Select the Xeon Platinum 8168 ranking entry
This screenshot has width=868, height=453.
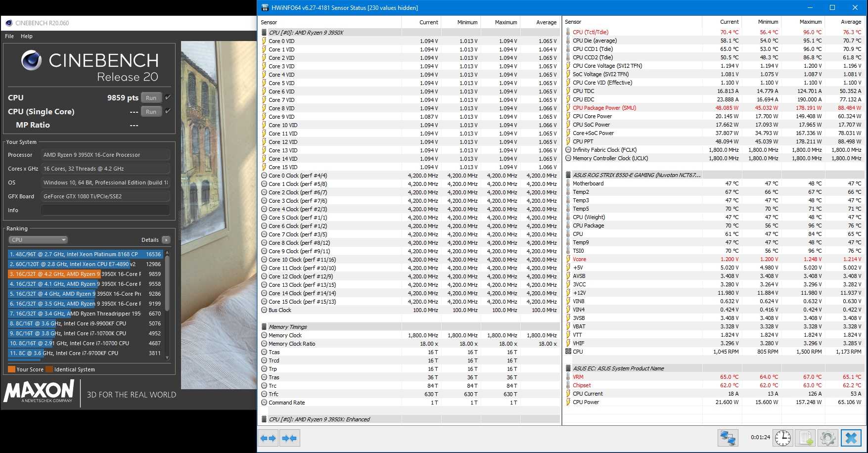[85, 254]
